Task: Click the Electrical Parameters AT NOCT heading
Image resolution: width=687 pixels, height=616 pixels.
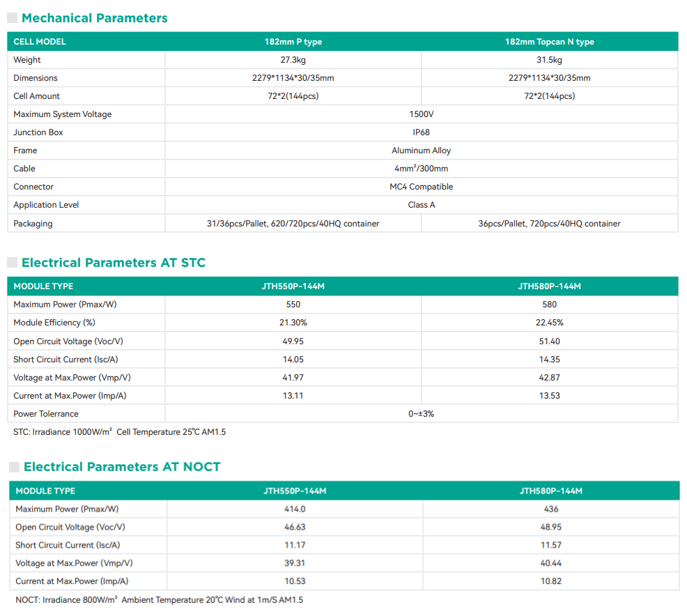Action: pos(122,467)
